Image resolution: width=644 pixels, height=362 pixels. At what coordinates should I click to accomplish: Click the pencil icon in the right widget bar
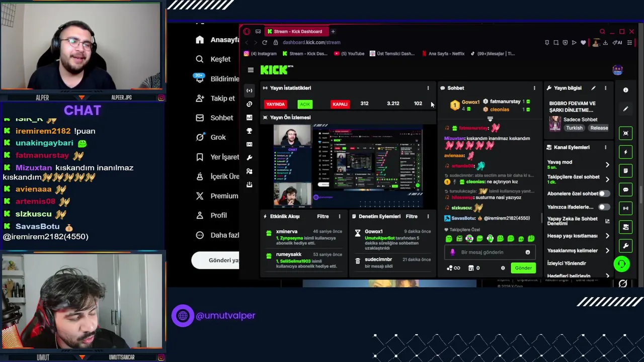(x=625, y=109)
